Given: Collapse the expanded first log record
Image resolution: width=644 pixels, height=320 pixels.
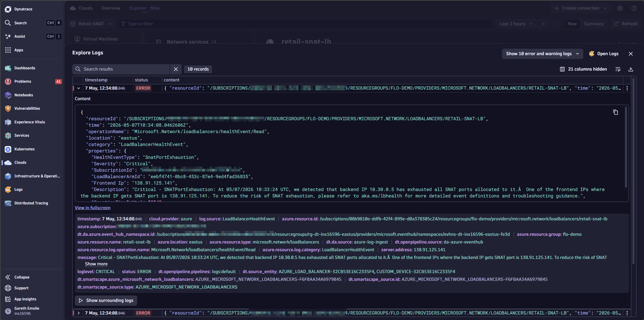Looking at the screenshot, I should point(78,88).
